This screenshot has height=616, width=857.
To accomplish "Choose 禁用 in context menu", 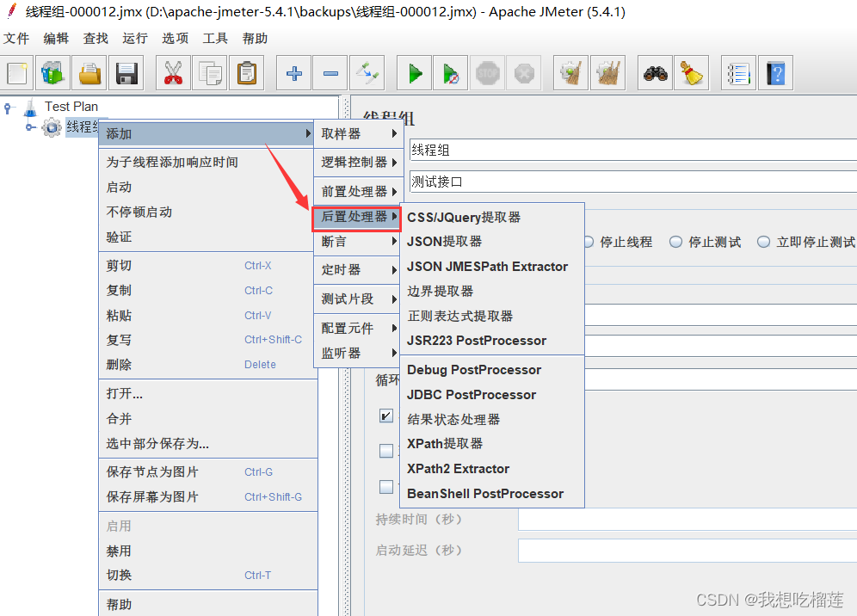I will (208, 551).
